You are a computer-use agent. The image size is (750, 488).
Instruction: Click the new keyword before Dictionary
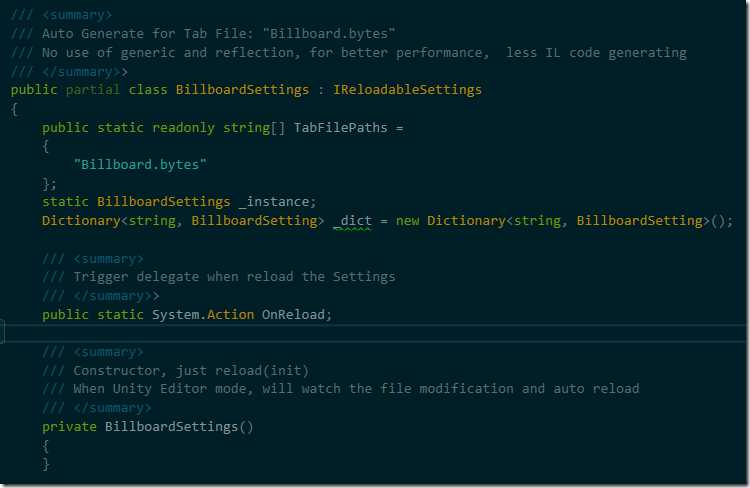pos(407,221)
